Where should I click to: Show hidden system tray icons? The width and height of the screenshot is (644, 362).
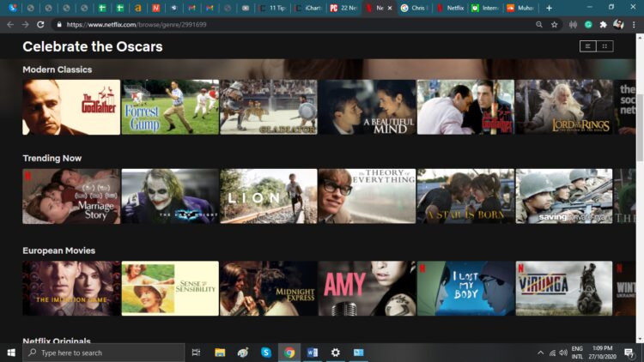coord(540,353)
